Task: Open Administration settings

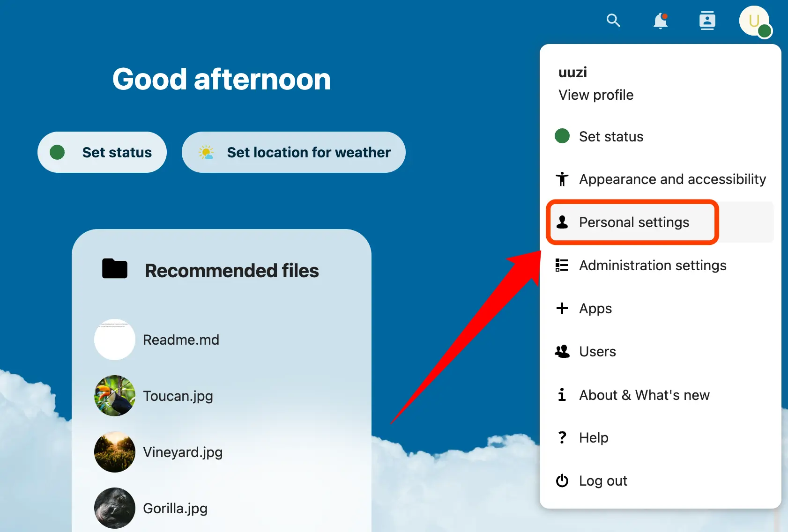Action: click(652, 266)
